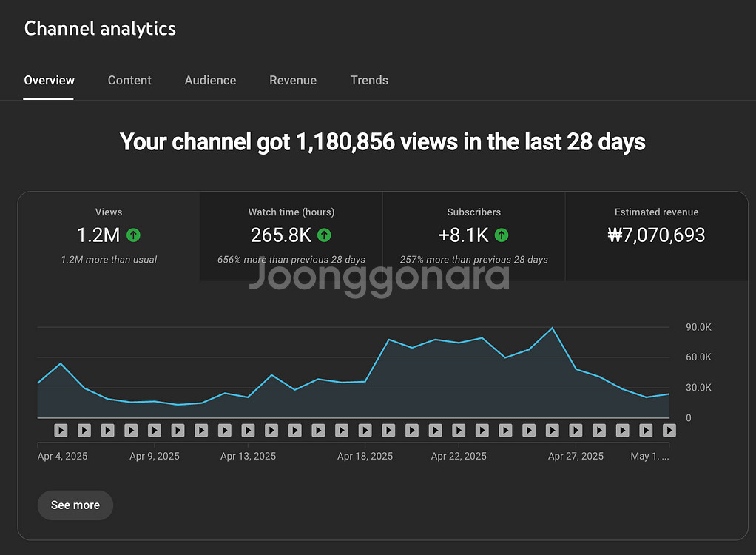The image size is (756, 555).
Task: Open the Audience tab
Action: tap(210, 80)
